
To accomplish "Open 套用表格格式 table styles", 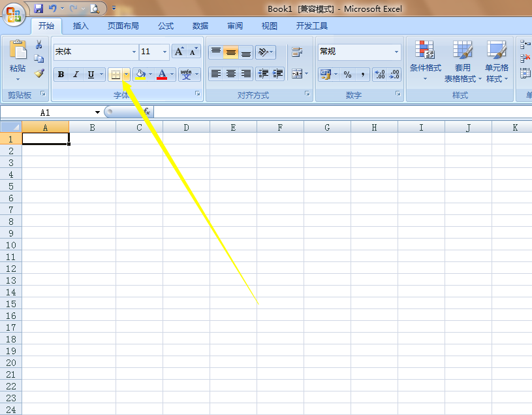I will pos(462,61).
